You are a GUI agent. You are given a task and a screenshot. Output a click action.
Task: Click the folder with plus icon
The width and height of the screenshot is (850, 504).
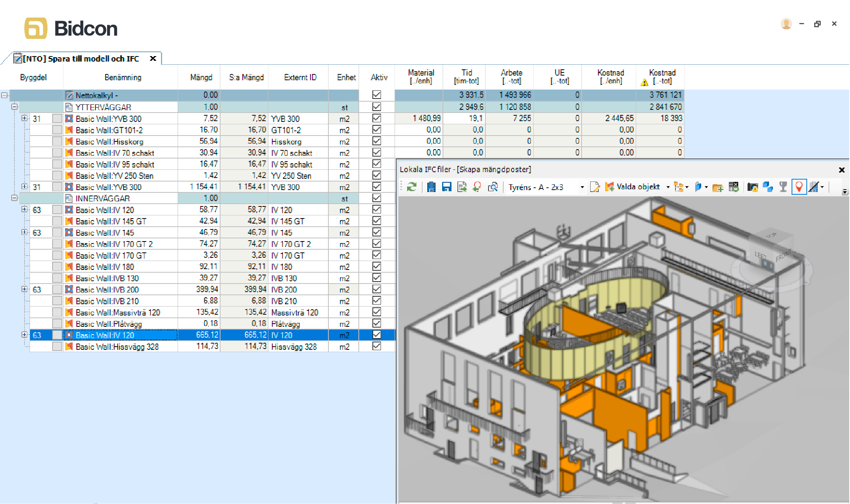(x=718, y=187)
